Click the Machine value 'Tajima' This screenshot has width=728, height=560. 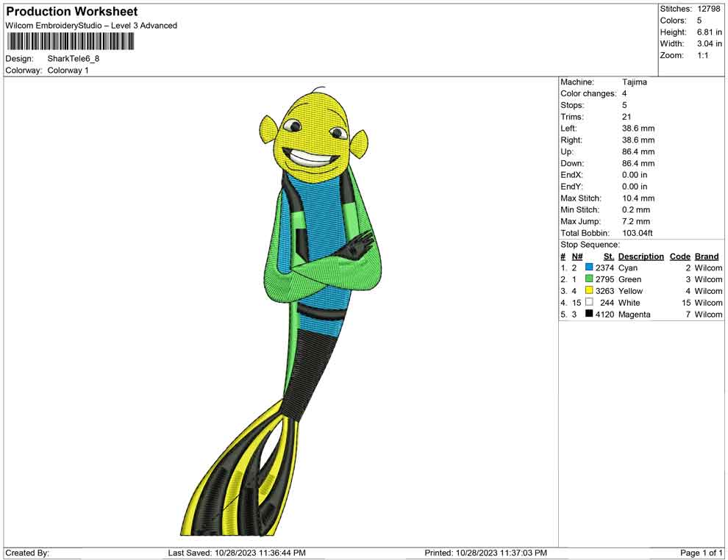click(634, 82)
